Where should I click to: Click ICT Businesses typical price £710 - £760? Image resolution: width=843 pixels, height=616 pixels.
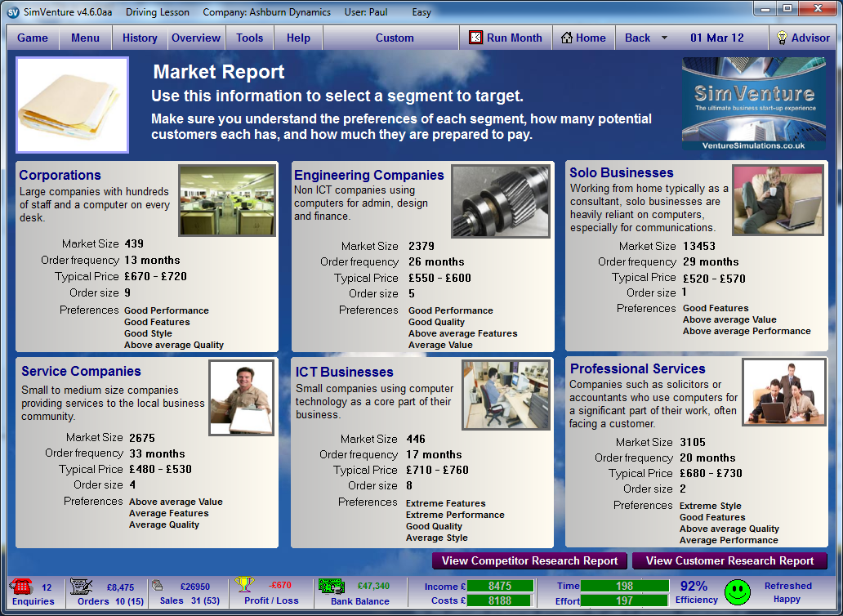[x=437, y=470]
